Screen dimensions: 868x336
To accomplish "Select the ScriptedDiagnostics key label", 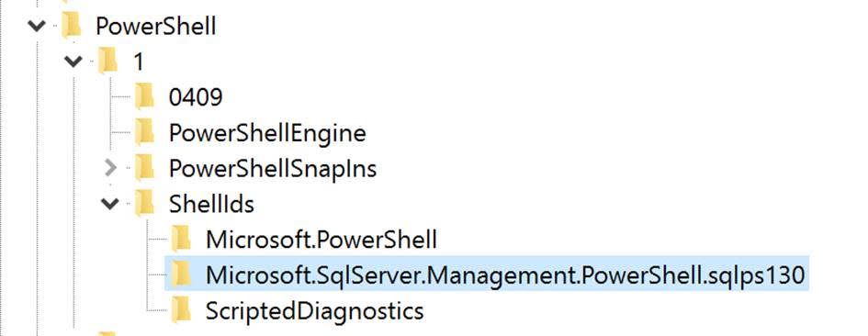I will pos(315,311).
